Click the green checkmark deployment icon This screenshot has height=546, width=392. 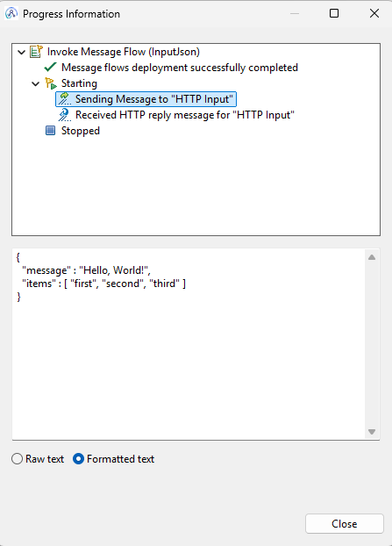[x=51, y=68]
